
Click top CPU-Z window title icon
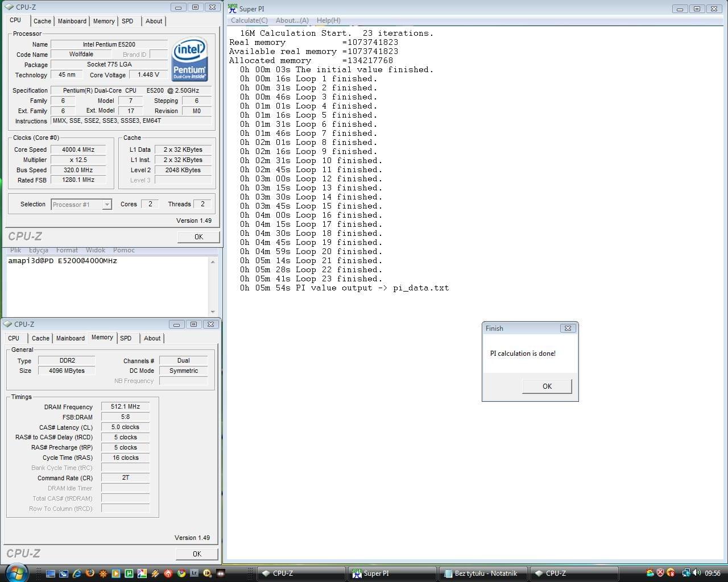click(9, 7)
